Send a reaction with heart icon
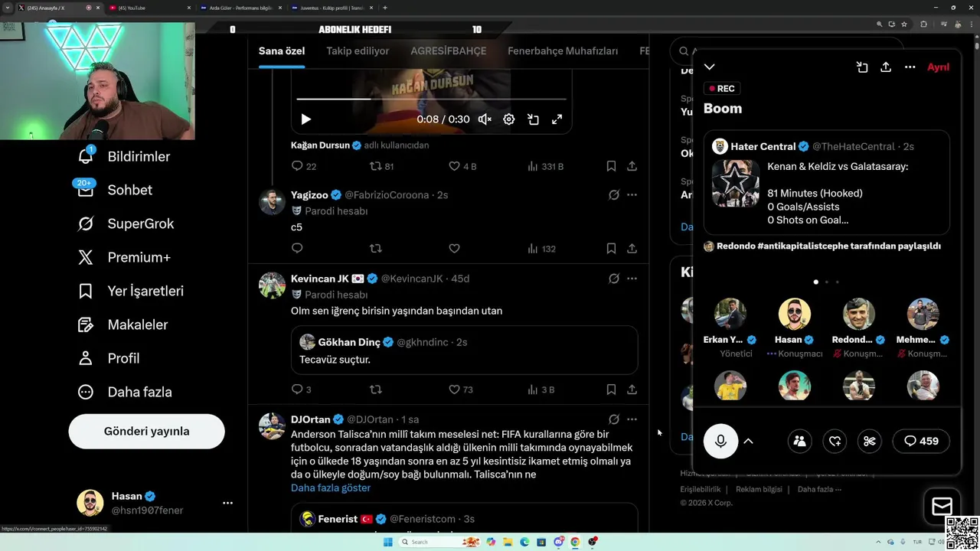Viewport: 980px width, 551px height. coord(835,441)
